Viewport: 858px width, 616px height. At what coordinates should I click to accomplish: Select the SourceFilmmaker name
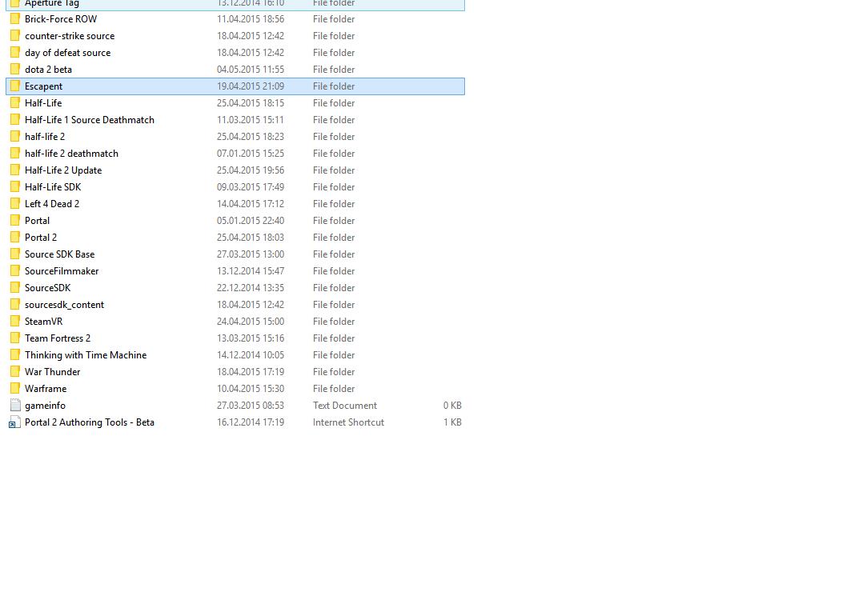click(62, 270)
